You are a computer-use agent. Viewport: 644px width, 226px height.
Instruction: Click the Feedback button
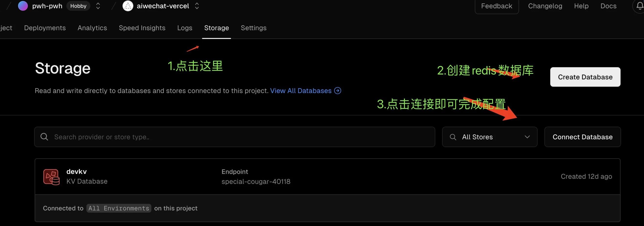point(497,6)
